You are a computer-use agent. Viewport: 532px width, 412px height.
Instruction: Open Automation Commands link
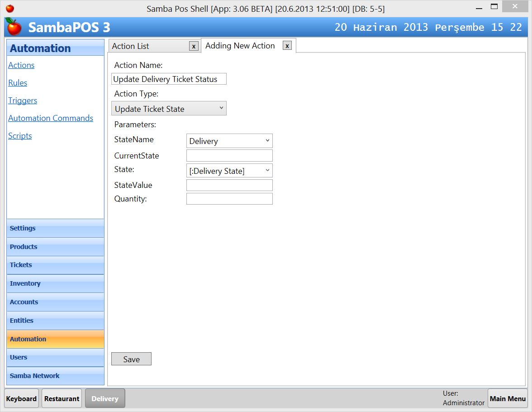coord(51,118)
